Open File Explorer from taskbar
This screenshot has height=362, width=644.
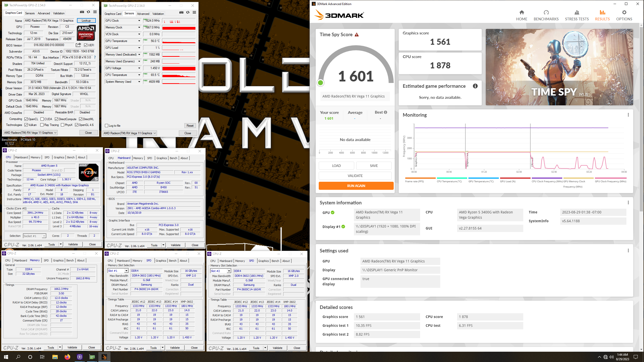tap(55, 357)
